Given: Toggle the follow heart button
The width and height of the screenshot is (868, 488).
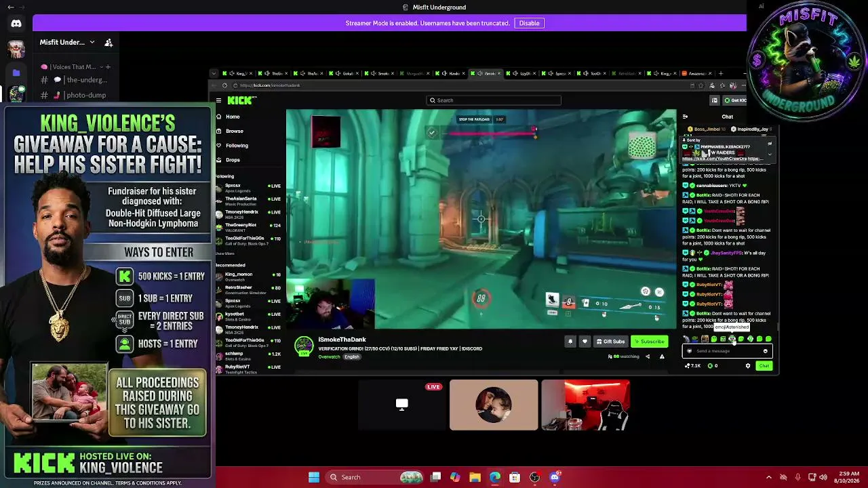Looking at the screenshot, I should (585, 342).
